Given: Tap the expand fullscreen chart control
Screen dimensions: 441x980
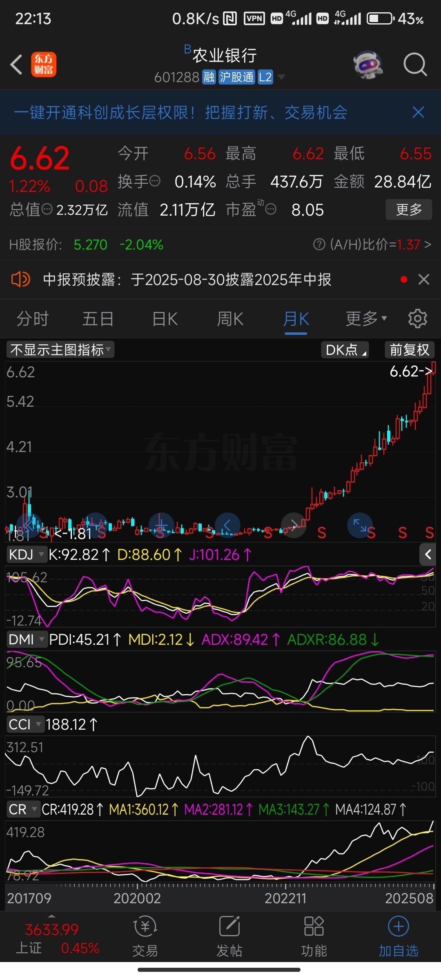Looking at the screenshot, I should click(360, 525).
